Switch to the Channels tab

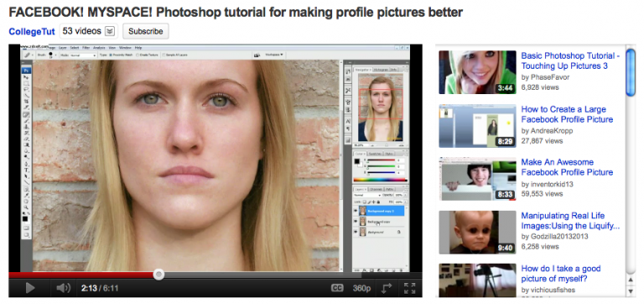tap(376, 189)
